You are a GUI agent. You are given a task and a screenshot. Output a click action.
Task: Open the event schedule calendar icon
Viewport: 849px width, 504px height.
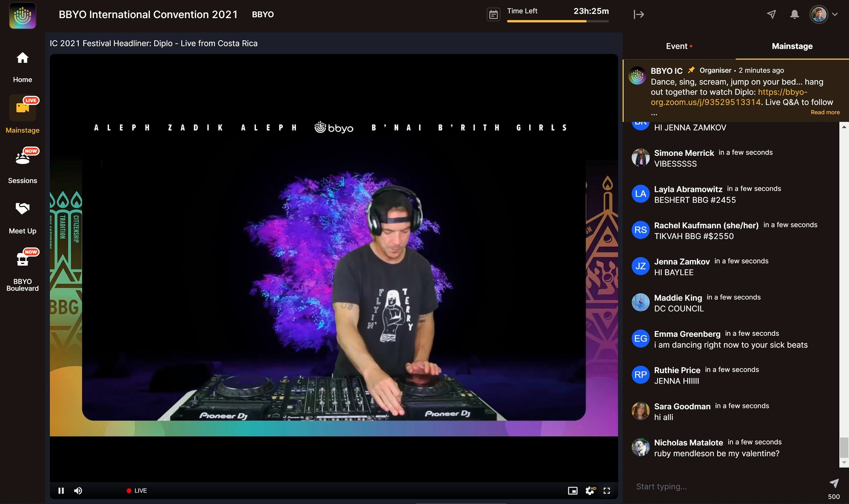click(x=493, y=15)
